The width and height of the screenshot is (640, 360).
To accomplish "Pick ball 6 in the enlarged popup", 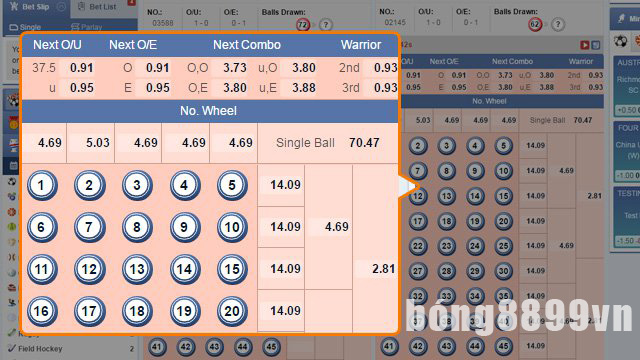I will (x=42, y=227).
